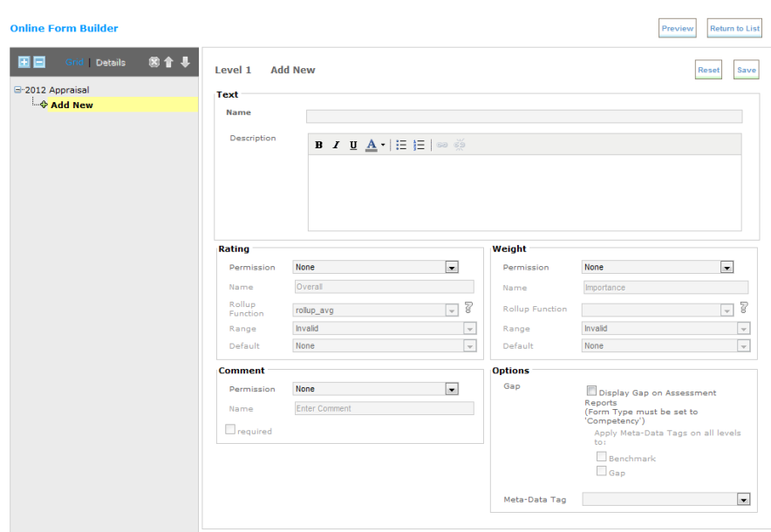Viewport: 771px width, 532px height.
Task: Open font color dropdown arrow
Action: (383, 145)
